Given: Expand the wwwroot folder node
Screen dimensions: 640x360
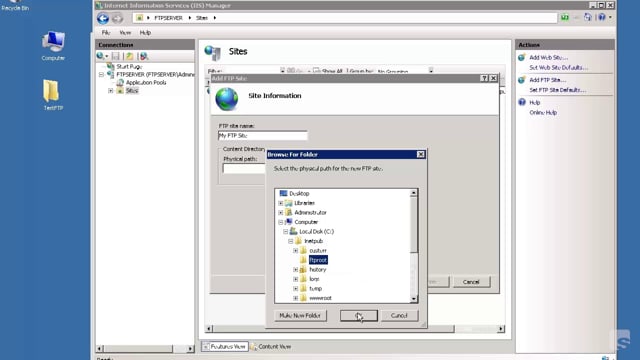Looking at the screenshot, I should coord(296,298).
